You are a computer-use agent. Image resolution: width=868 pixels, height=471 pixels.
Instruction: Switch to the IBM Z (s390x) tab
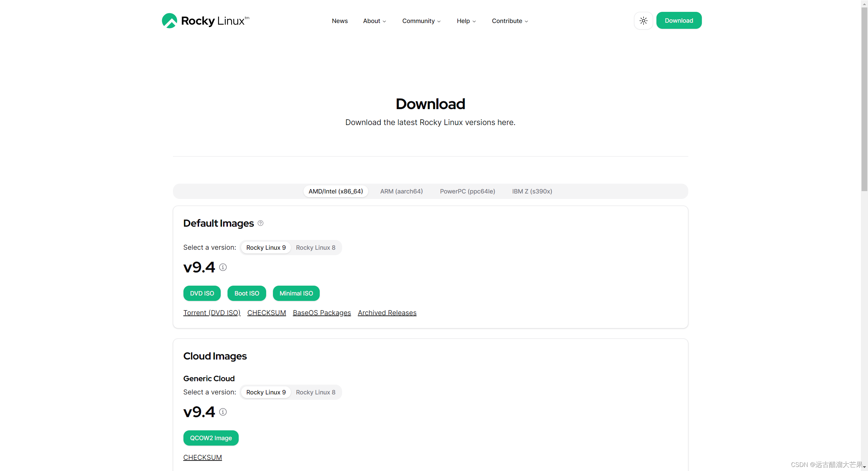click(532, 191)
